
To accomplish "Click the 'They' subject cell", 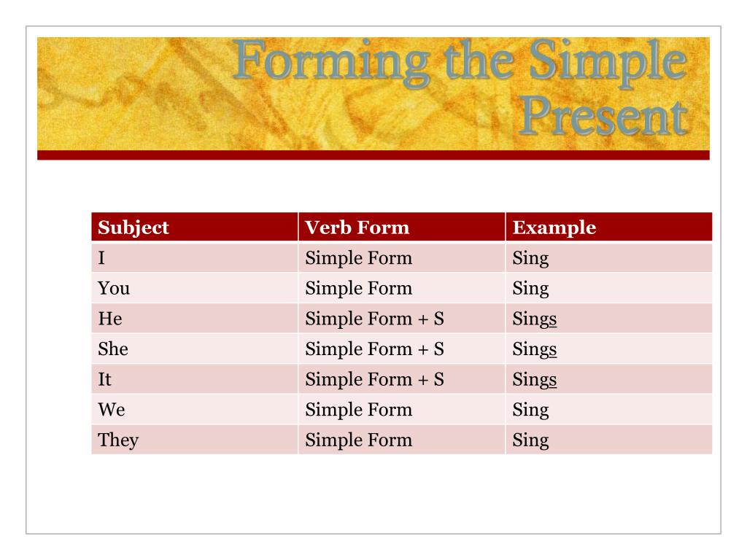I will coord(194,440).
